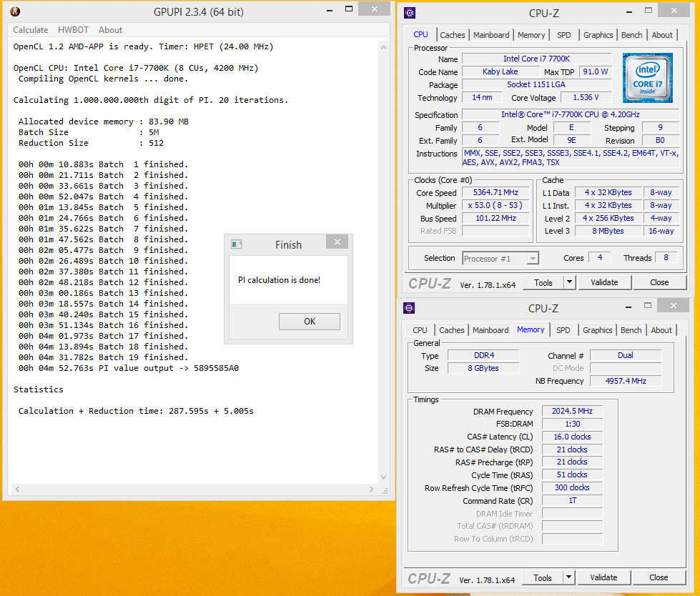Confirm the Finish dialog with OK
700x596 pixels.
(310, 321)
